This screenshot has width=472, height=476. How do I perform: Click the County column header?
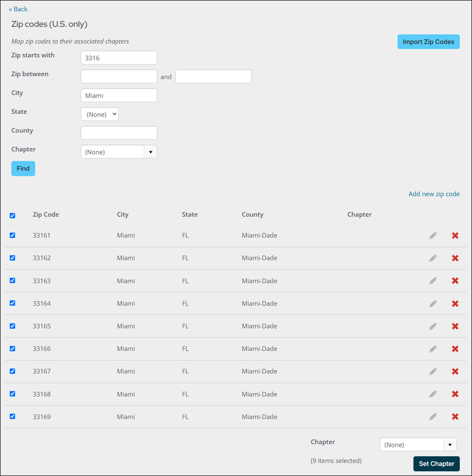[x=252, y=214]
